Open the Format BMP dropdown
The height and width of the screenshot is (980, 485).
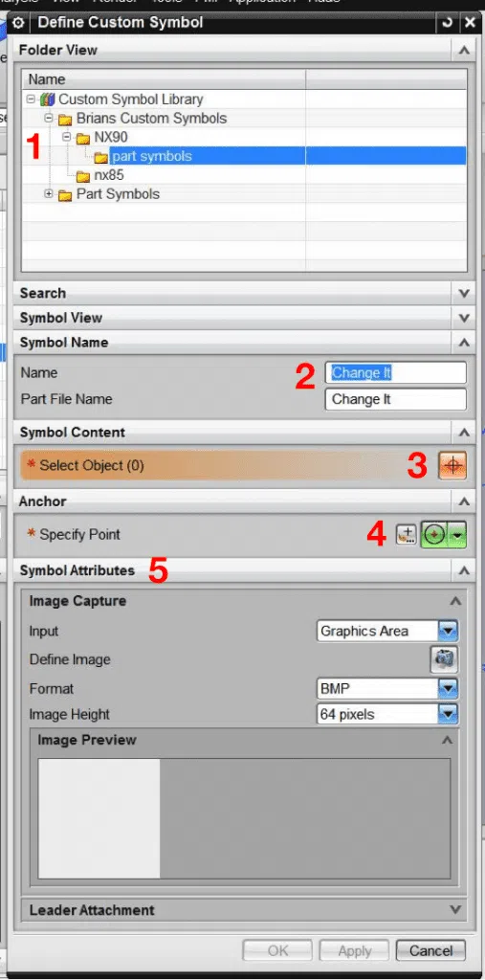[x=448, y=689]
